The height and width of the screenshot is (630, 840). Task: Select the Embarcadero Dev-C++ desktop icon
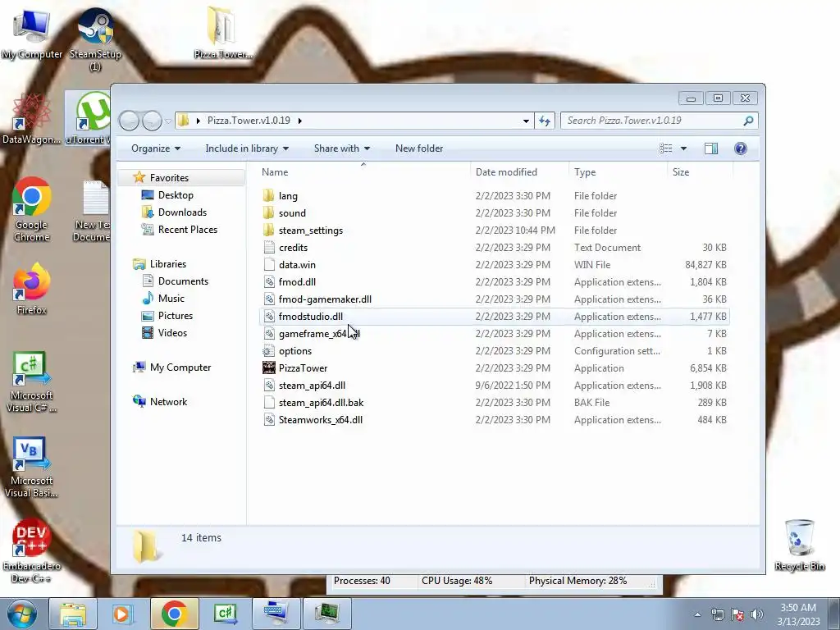(x=31, y=550)
